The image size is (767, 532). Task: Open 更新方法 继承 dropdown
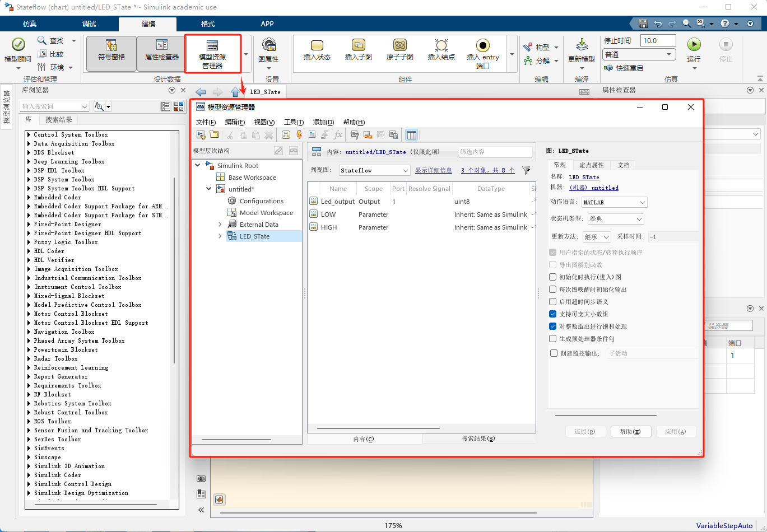click(597, 237)
